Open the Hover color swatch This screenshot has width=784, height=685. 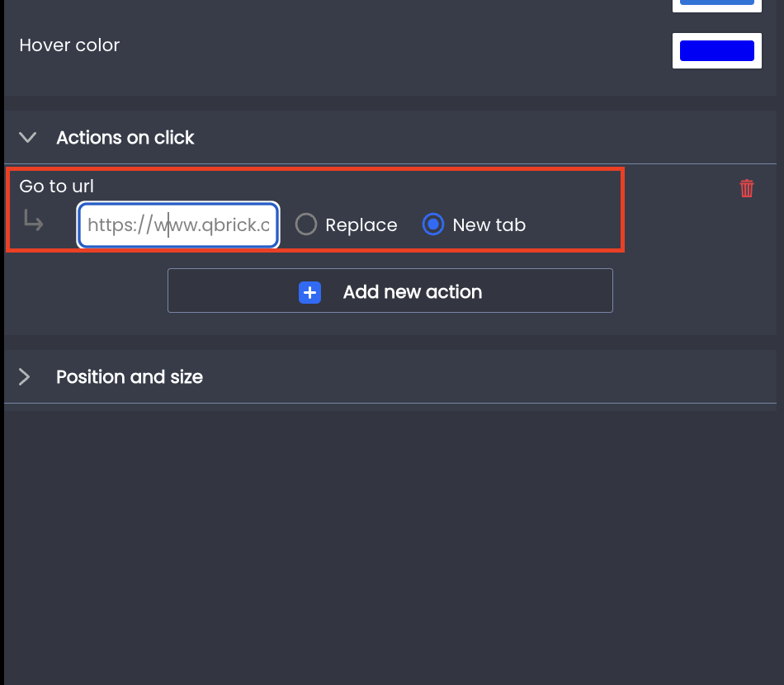coord(716,50)
